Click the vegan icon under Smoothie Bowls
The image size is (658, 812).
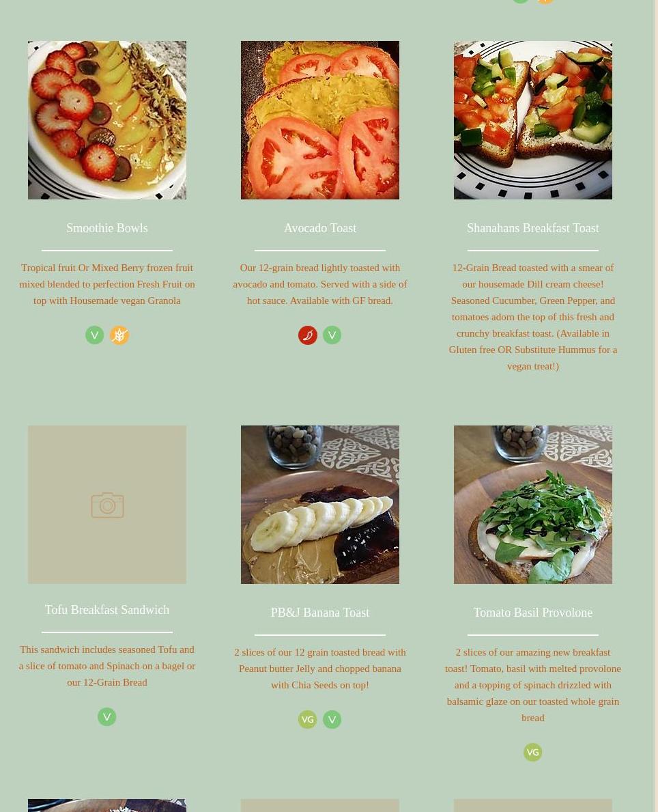coord(95,335)
